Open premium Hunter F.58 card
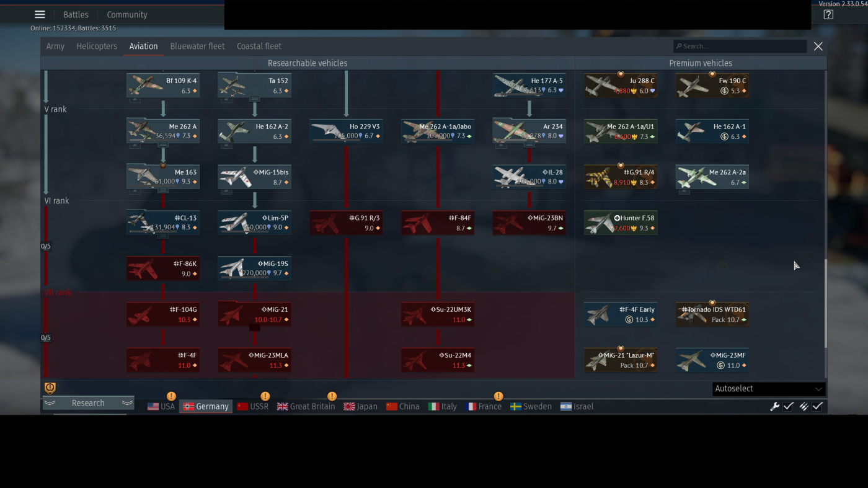The image size is (868, 488). click(621, 223)
